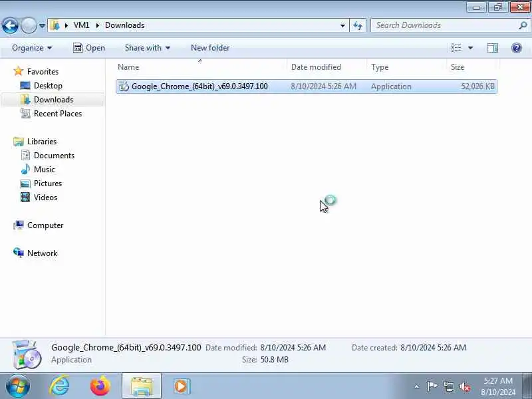This screenshot has height=399, width=532.
Task: Click the 50.8 MB size value
Action: pyautogui.click(x=274, y=359)
